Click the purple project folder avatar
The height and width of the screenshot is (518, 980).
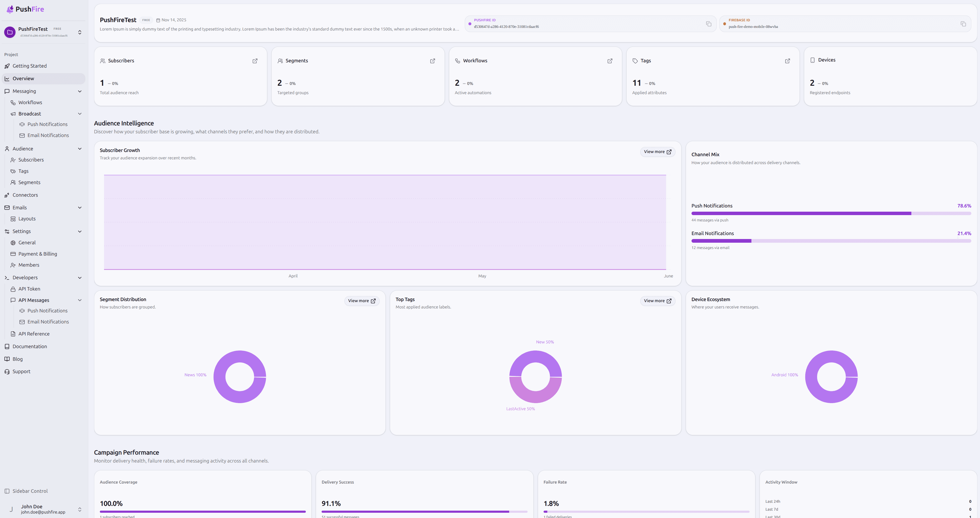(10, 32)
